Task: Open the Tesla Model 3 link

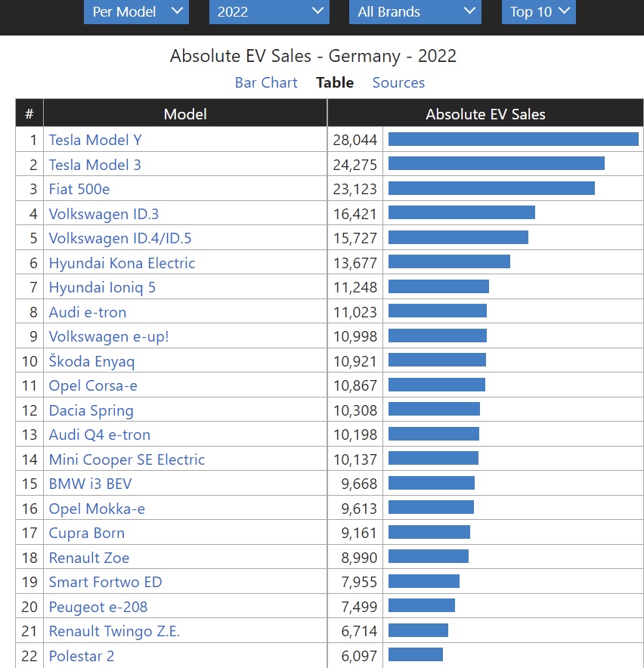Action: pos(95,165)
